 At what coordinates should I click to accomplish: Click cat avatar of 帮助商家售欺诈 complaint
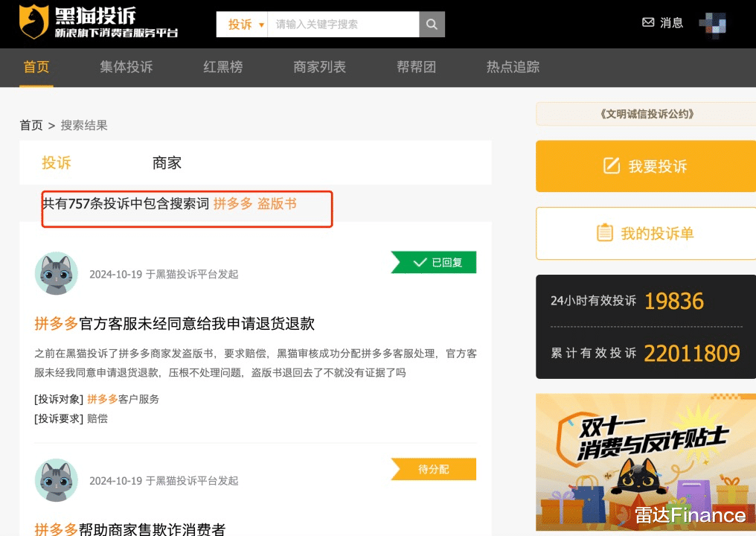click(57, 480)
